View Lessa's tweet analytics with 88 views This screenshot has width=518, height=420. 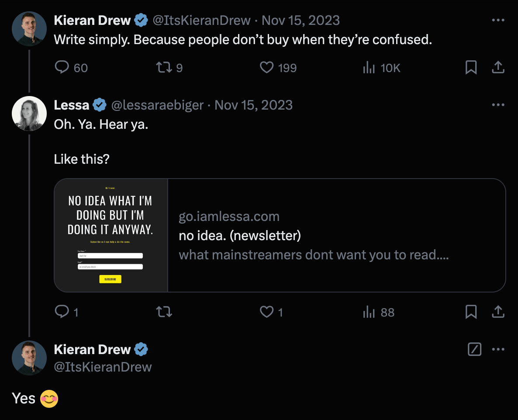379,312
